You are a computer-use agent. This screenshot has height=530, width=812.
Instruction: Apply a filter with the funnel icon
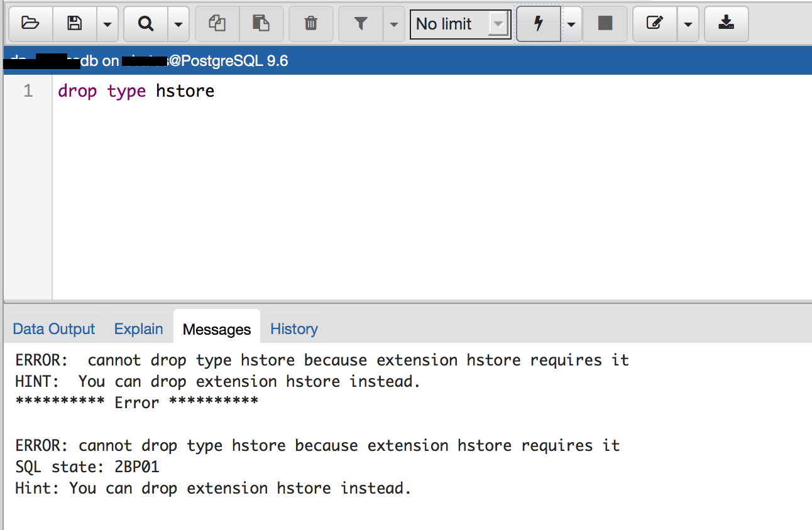[x=361, y=23]
